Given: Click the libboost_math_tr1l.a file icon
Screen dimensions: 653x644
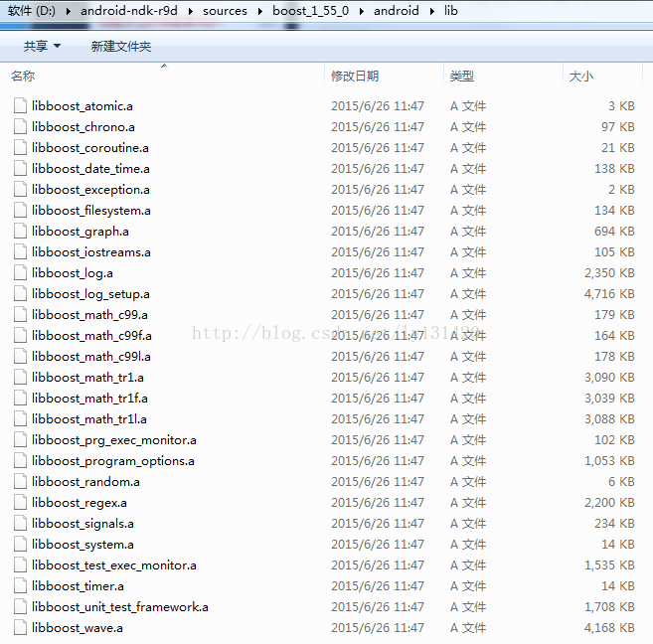Looking at the screenshot, I should click(x=20, y=418).
